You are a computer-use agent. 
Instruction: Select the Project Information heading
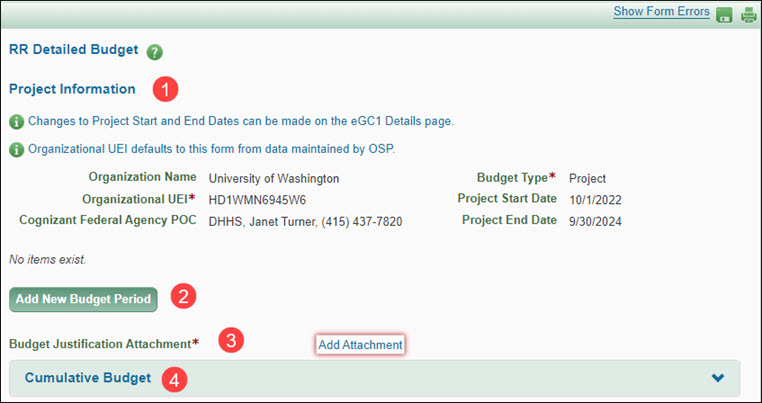pos(72,89)
